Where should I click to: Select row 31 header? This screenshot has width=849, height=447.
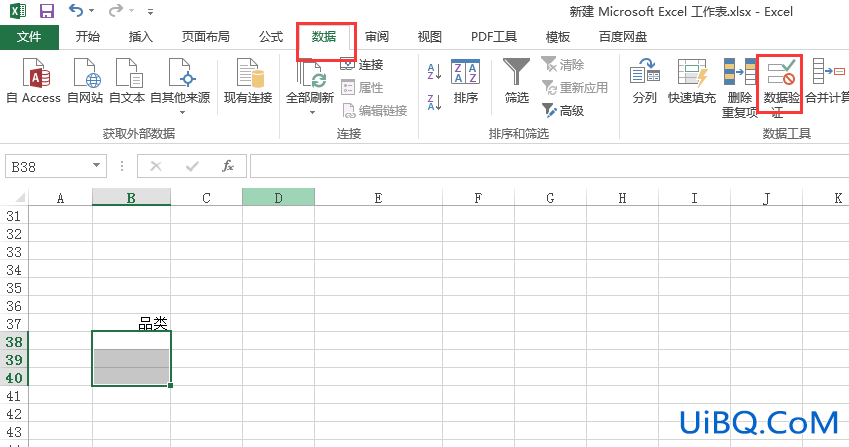pos(14,216)
